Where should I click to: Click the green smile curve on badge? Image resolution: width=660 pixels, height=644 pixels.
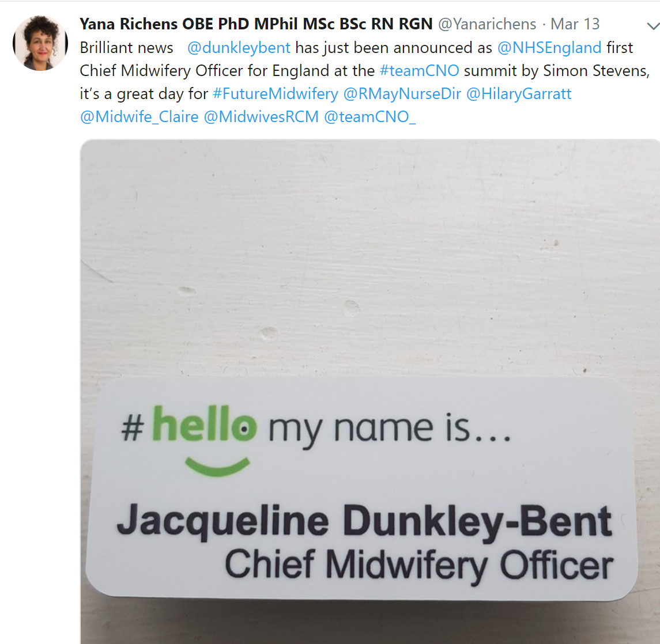[217, 467]
